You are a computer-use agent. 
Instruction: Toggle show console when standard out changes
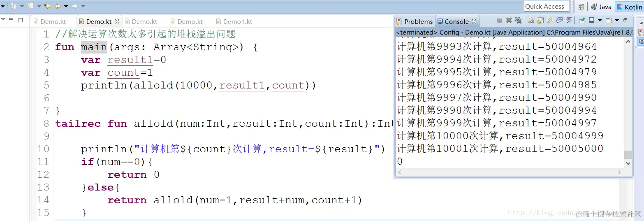[559, 20]
